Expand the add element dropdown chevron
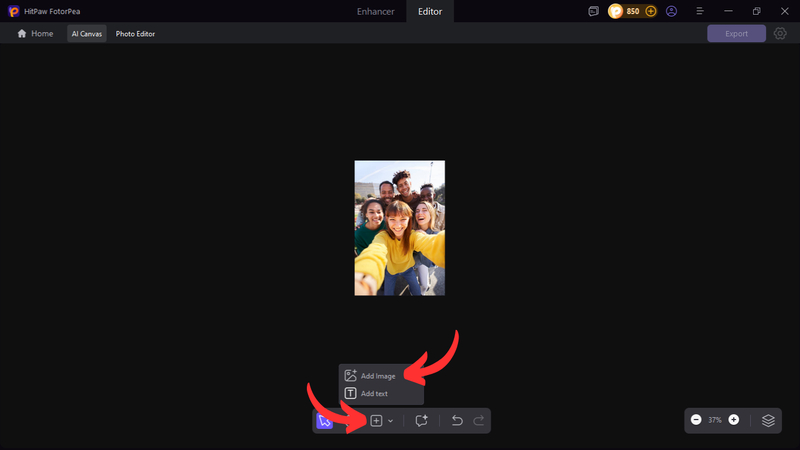Viewport: 800px width, 450px height. point(390,421)
